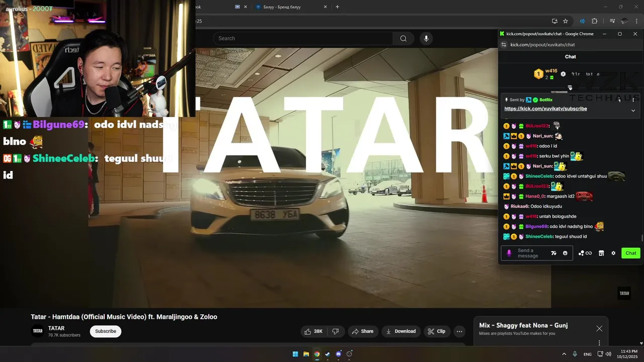644x362 pixels.
Task: Open the Mix playlist three-dot options
Action: pyautogui.click(x=599, y=343)
